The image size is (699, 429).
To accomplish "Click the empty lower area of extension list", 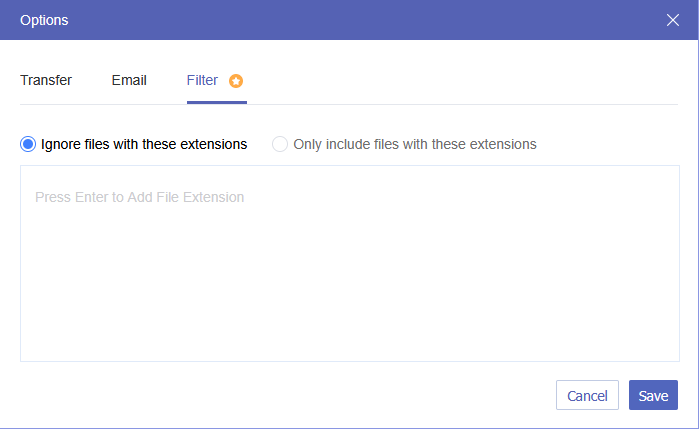I will (x=350, y=320).
